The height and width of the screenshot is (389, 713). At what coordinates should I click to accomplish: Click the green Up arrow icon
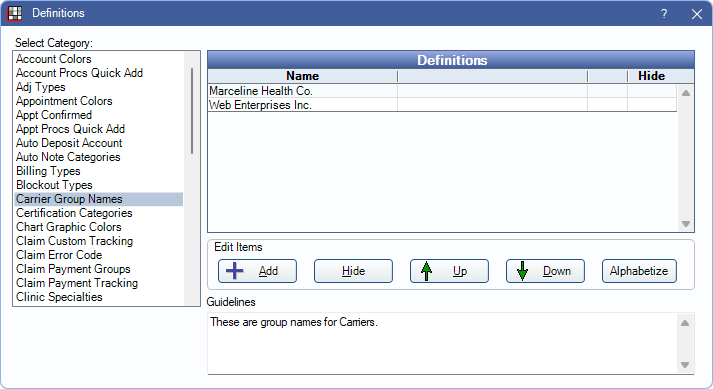[426, 271]
